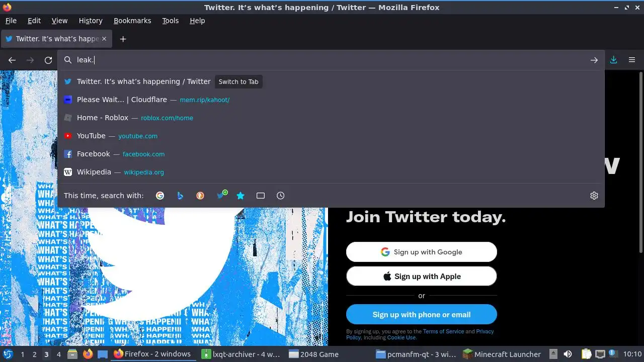644x362 pixels.
Task: Open the Firefox hamburger menu
Action: coord(632,60)
